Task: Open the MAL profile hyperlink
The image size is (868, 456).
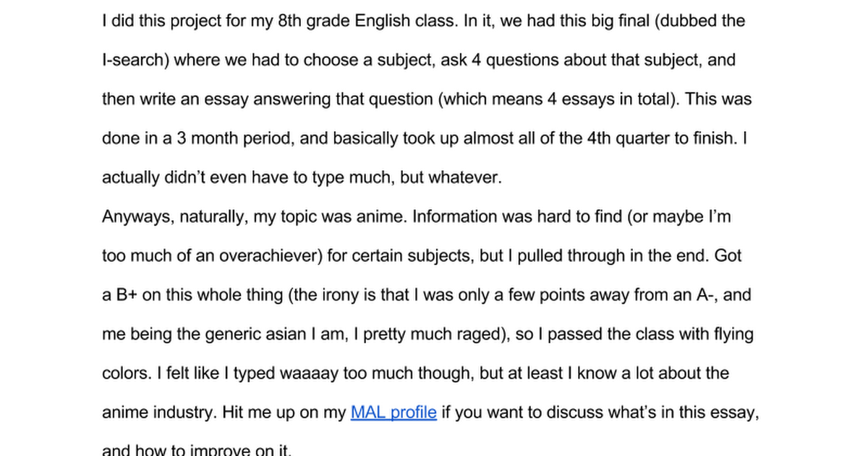Action: [393, 413]
